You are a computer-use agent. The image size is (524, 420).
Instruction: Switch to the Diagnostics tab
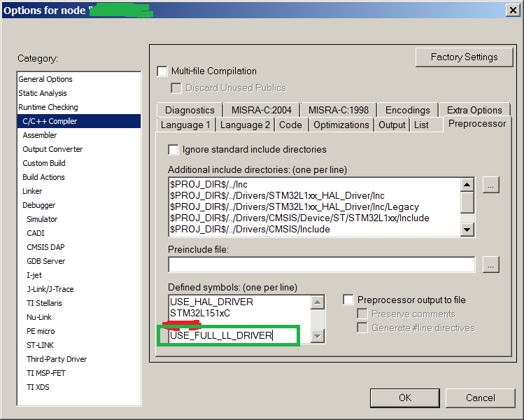tap(190, 110)
